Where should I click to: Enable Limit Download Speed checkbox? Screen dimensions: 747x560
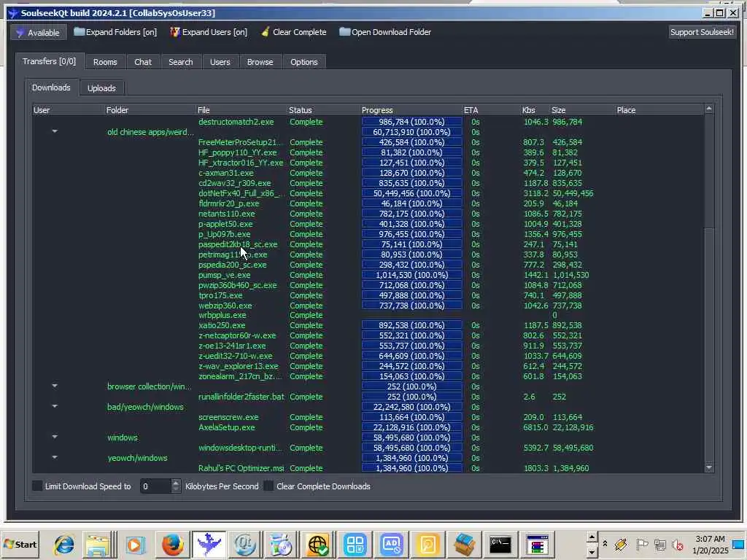37,486
